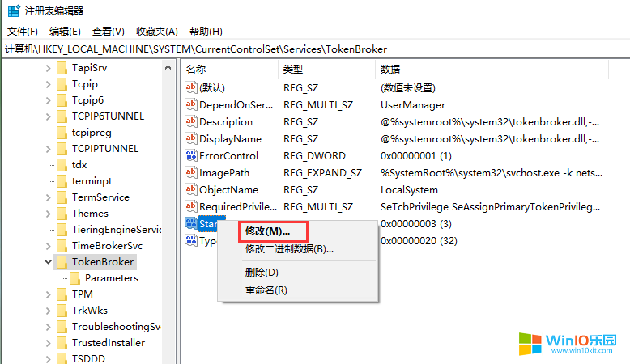
Task: Click the tree pane scroll-up arrow
Action: 168,67
